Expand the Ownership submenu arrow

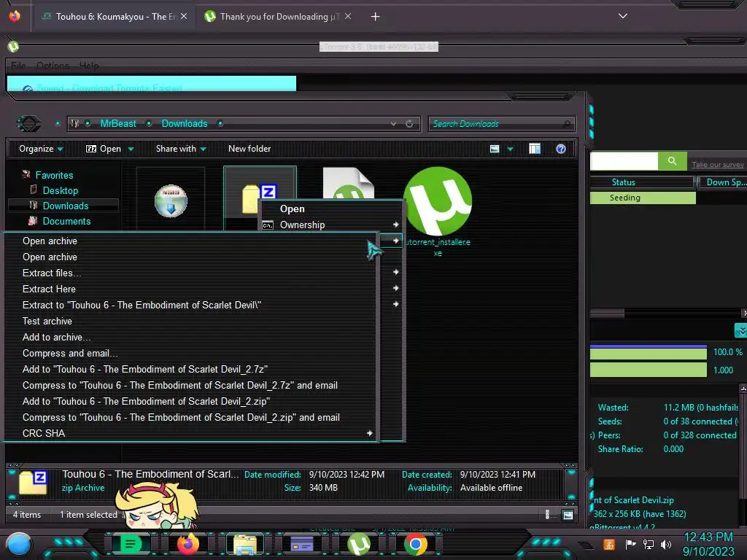click(396, 225)
